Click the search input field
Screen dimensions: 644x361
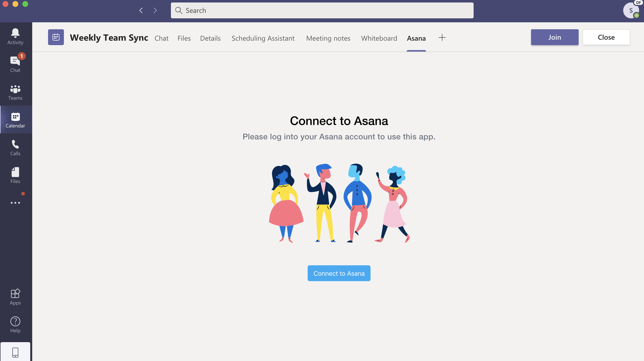click(322, 10)
